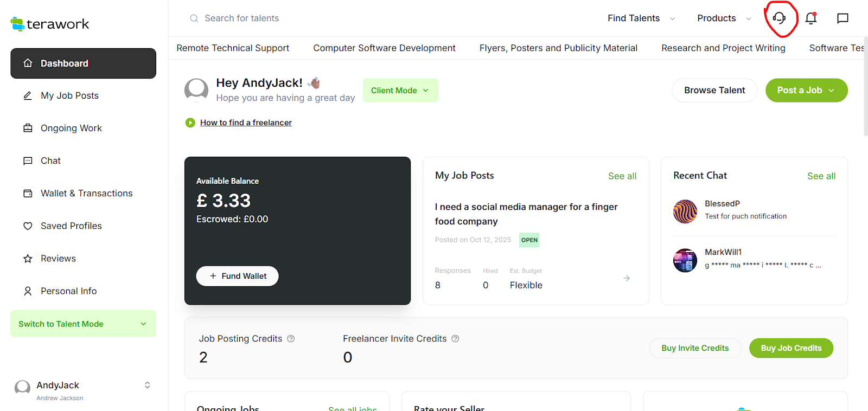The height and width of the screenshot is (411, 868).
Task: Click the play icon beside How to find a freelancer
Action: 190,123
